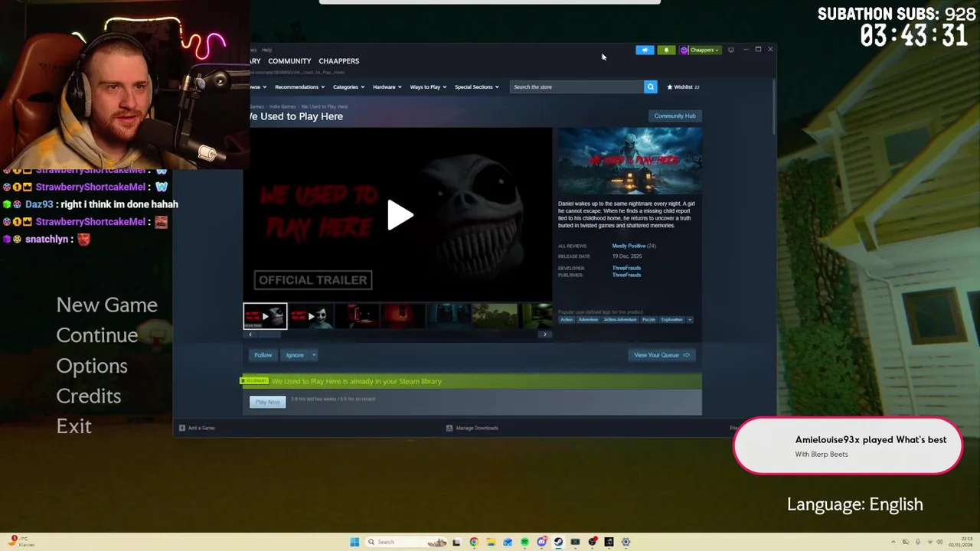Viewport: 980px width, 551px height.
Task: Select Exit in game menu
Action: (73, 426)
